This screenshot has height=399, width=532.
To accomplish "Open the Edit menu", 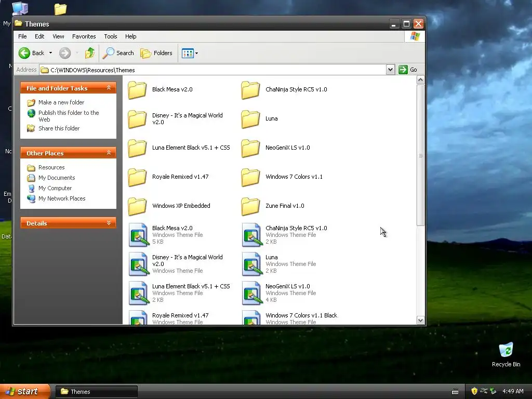I will [39, 36].
